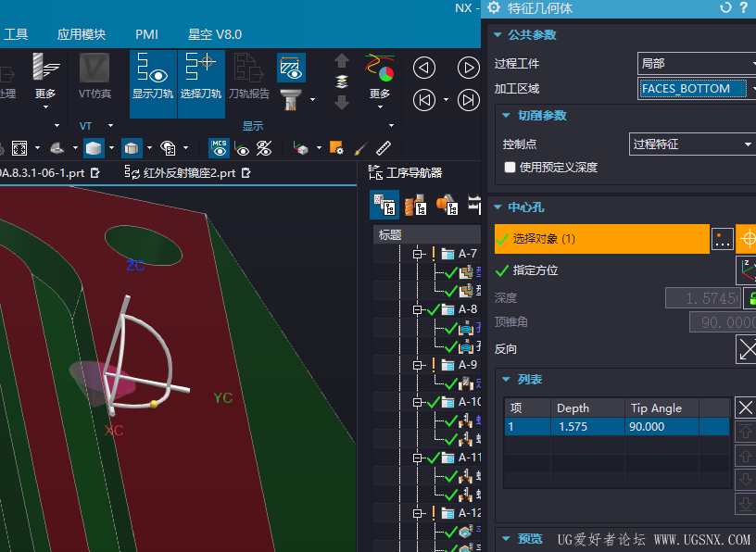Click the down arrow move icon in toolbar
Image resolution: width=756 pixels, height=552 pixels.
click(341, 102)
